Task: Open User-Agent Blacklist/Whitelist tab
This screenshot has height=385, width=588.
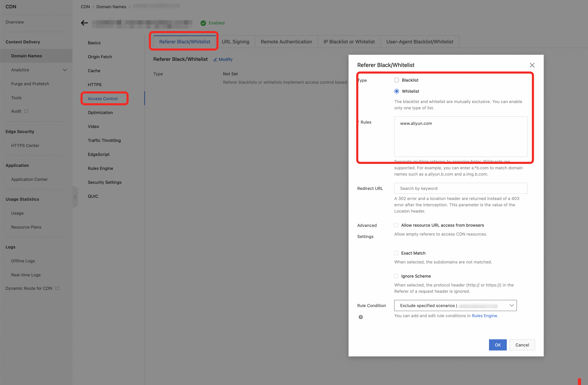Action: (419, 42)
